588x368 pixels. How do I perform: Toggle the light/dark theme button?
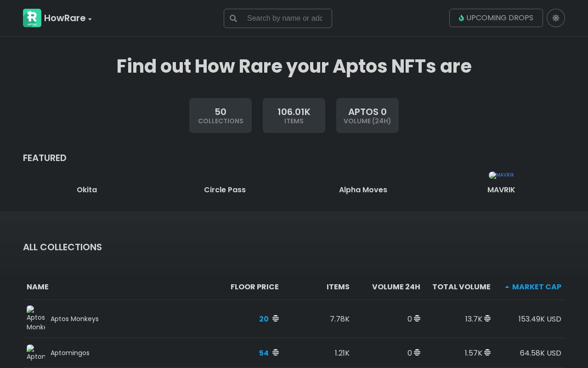click(555, 18)
